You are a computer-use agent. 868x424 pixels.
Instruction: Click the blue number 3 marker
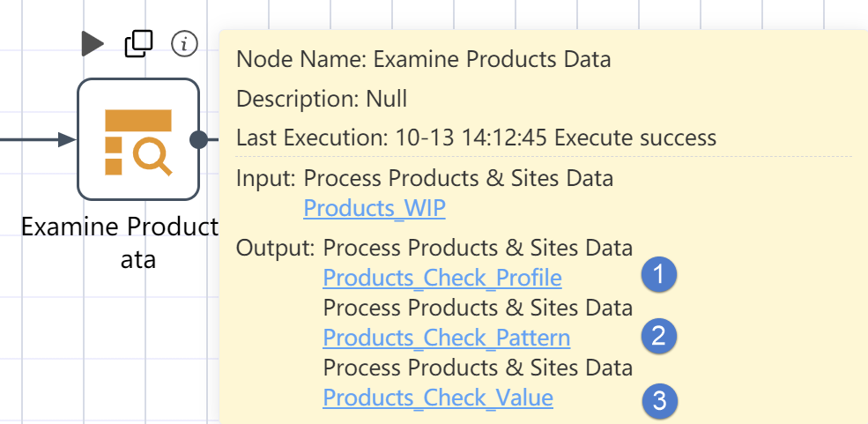coord(659,401)
